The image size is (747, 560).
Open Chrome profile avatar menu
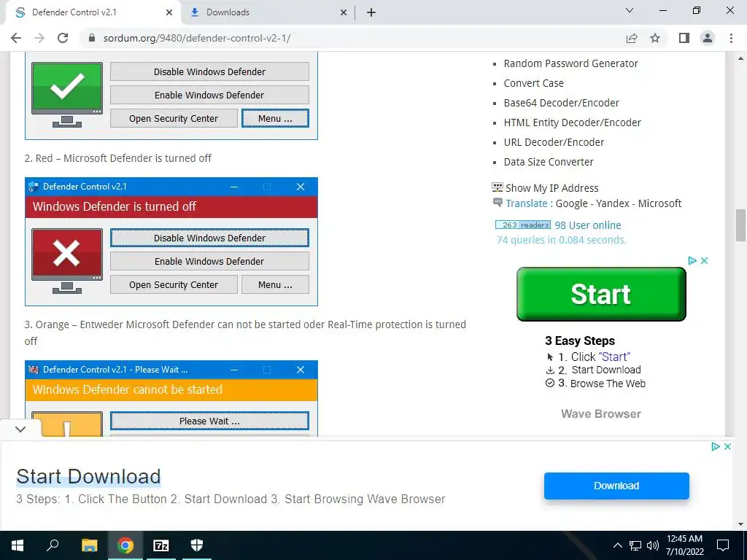click(708, 38)
